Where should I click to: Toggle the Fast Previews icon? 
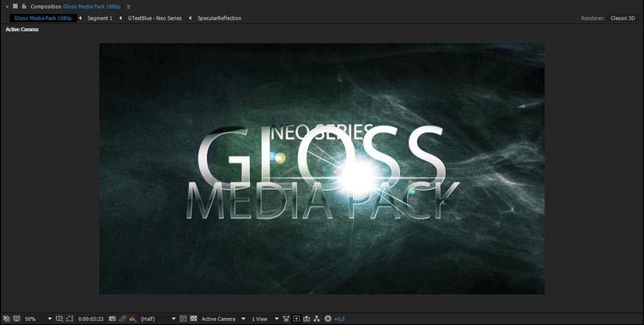tap(296, 319)
